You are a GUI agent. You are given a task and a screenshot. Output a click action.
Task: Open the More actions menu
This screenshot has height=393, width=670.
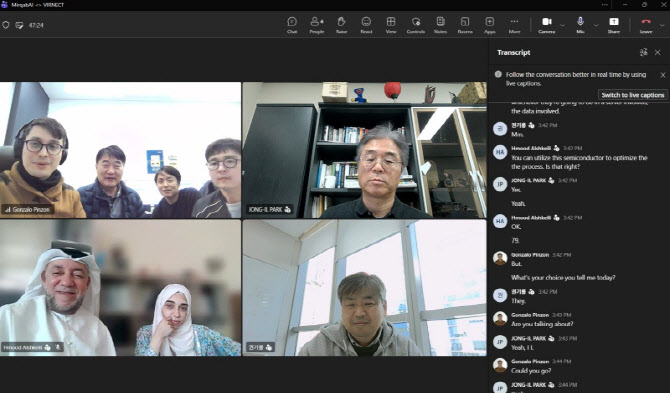point(514,25)
